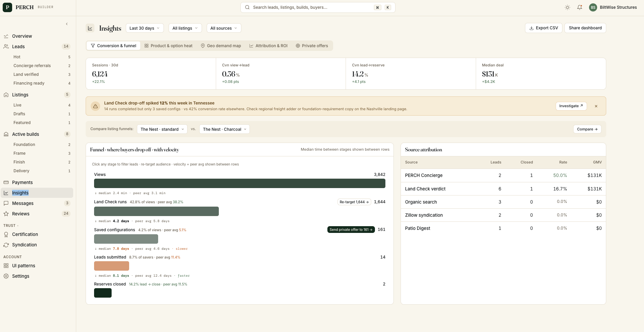
Task: Click the Zillow syndication source row
Action: point(503,215)
